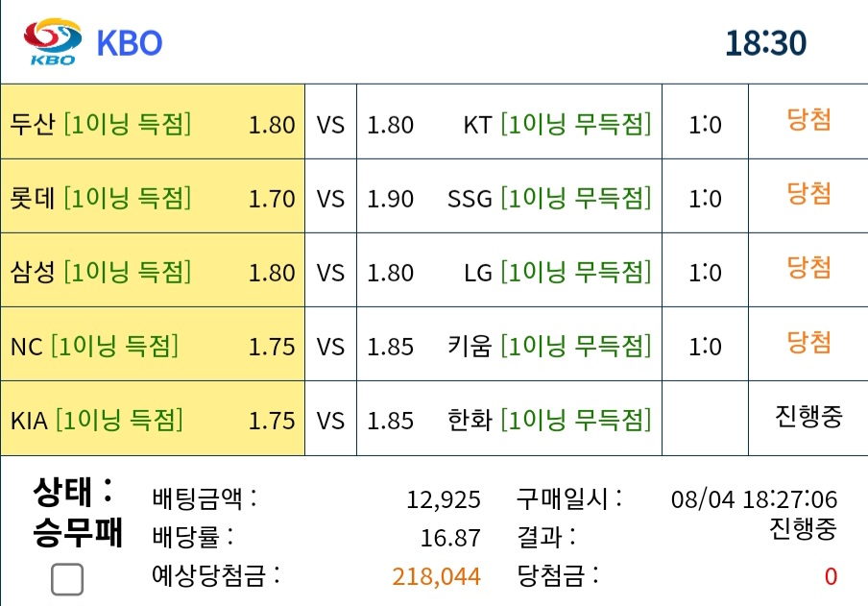
Task: Select 두산 1이닝 득점 bet cell
Action: (x=153, y=122)
